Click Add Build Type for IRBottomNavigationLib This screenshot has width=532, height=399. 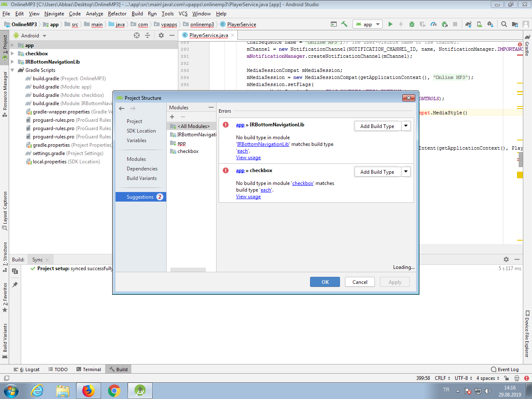click(x=378, y=126)
